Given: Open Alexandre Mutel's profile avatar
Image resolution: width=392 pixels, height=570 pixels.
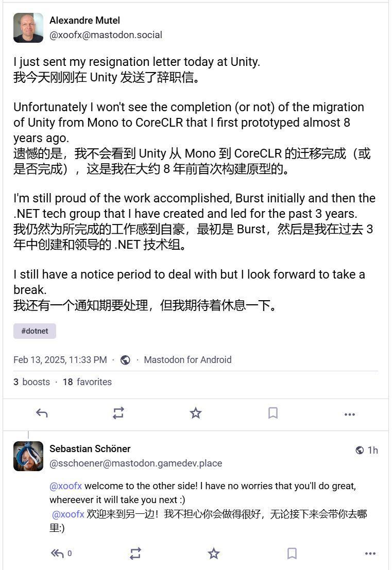Looking at the screenshot, I should point(28,28).
